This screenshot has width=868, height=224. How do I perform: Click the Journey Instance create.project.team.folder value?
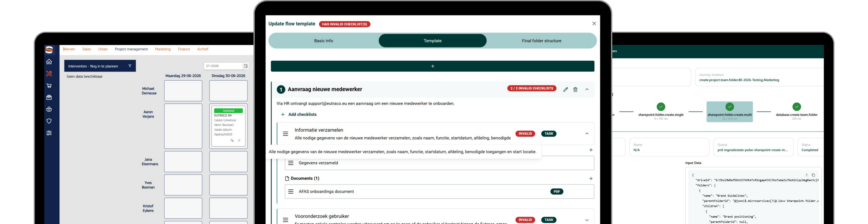click(739, 80)
